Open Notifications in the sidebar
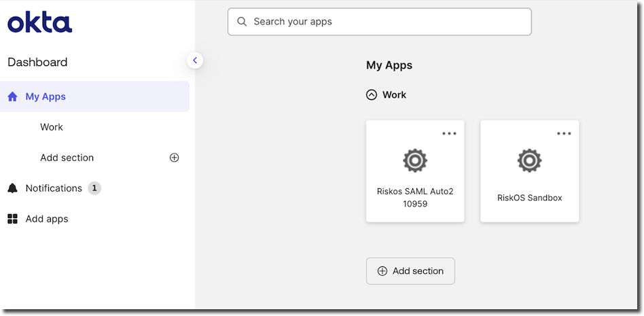Viewport: 644px width, 316px height. (x=54, y=188)
